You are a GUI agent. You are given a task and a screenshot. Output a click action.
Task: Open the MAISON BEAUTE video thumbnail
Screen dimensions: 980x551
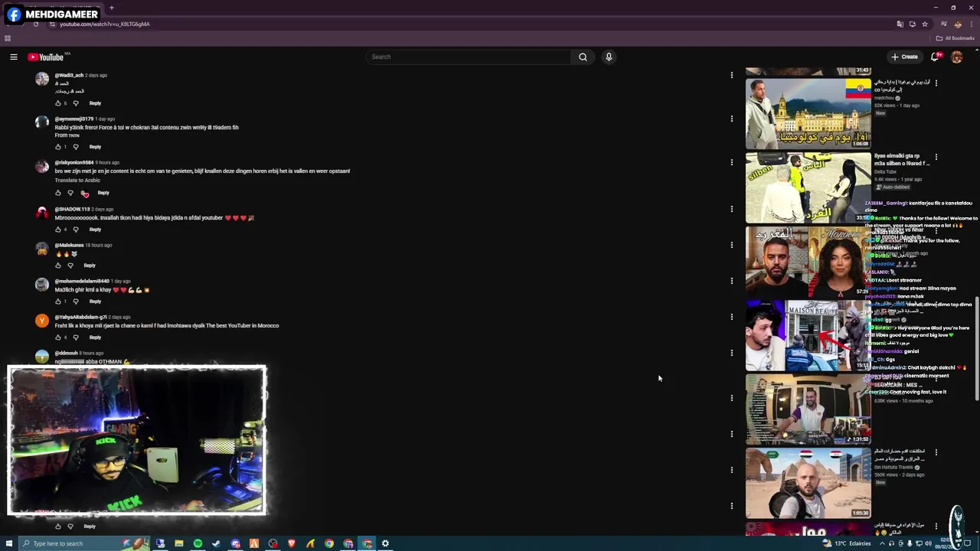[x=808, y=335]
